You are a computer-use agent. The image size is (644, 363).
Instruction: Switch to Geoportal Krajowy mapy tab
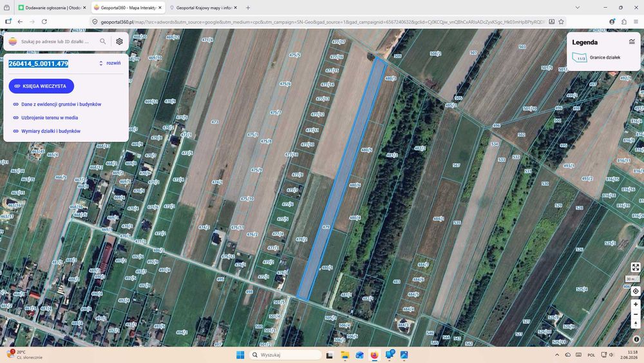point(203,7)
